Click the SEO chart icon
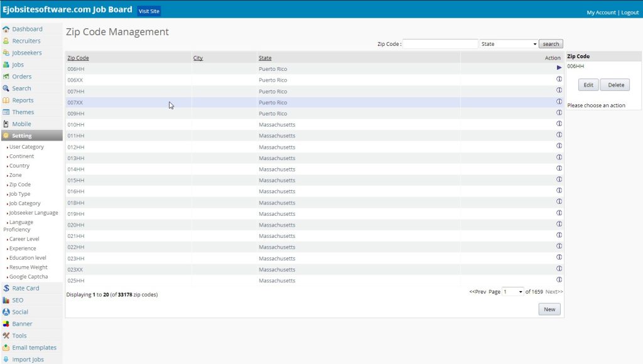 [6, 300]
